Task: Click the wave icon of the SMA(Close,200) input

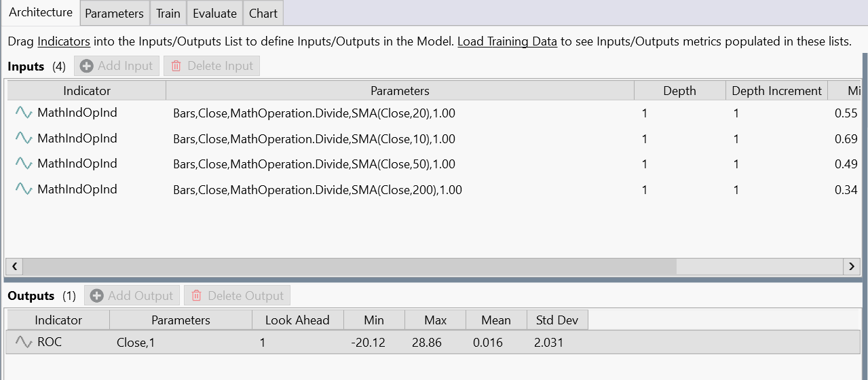Action: point(24,189)
